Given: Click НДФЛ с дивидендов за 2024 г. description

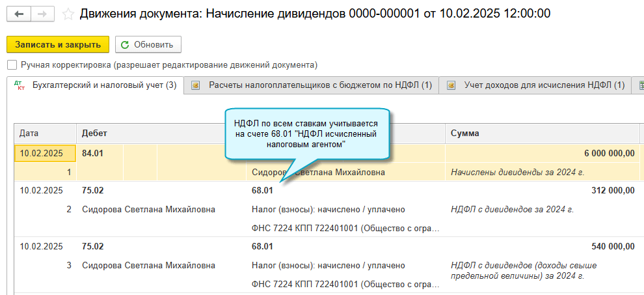Looking at the screenshot, I should [x=512, y=210].
